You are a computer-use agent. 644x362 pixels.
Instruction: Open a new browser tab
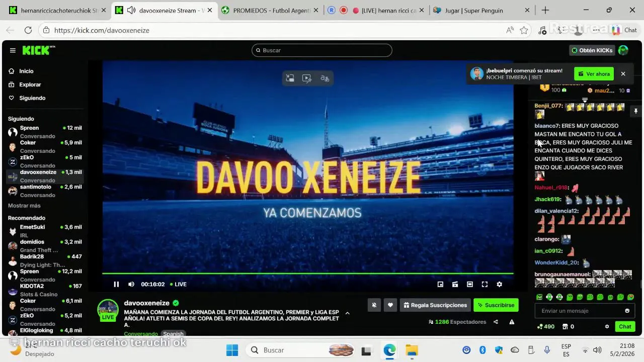545,10
